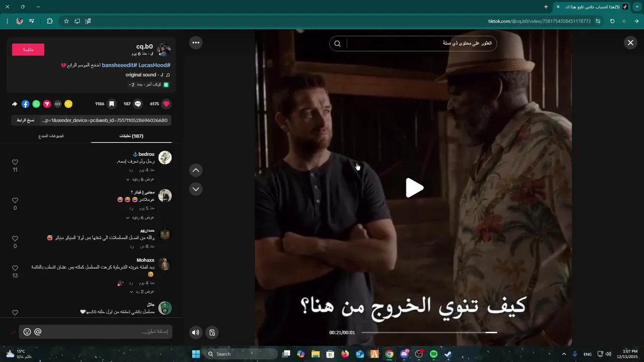Viewport: 644px width, 362px height.
Task: Click the search magnifier icon over video
Action: (x=338, y=44)
